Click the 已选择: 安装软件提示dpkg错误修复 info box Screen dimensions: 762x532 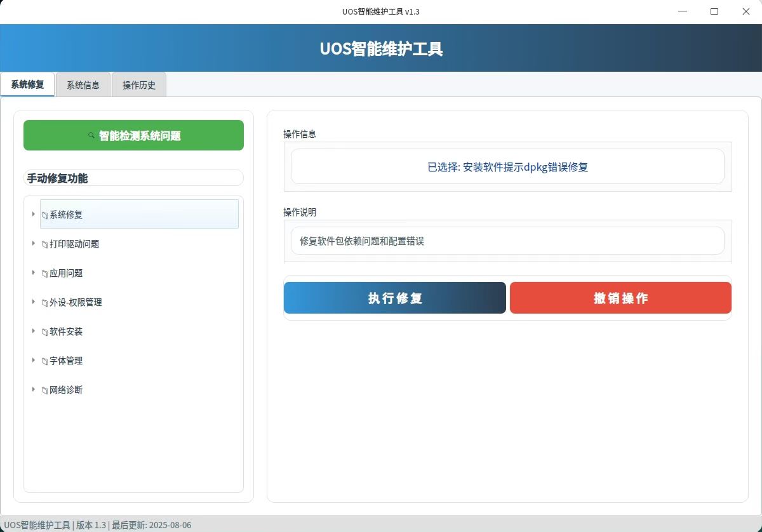pyautogui.click(x=507, y=167)
